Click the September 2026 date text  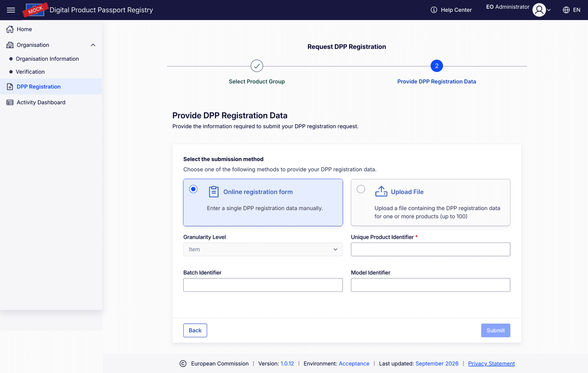tap(437, 364)
